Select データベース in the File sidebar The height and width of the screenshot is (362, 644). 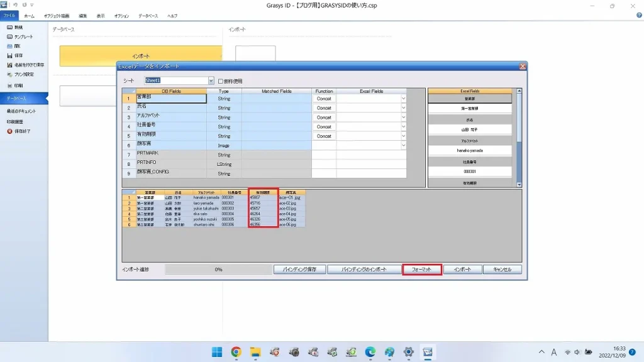pyautogui.click(x=24, y=99)
